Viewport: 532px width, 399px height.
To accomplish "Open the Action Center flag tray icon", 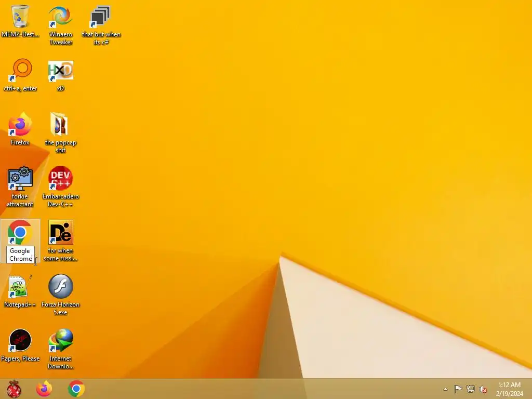I will click(x=458, y=389).
